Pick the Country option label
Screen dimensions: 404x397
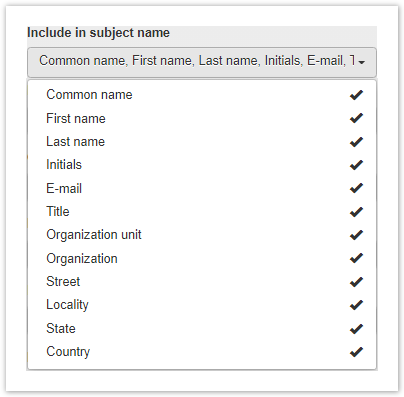click(x=68, y=352)
